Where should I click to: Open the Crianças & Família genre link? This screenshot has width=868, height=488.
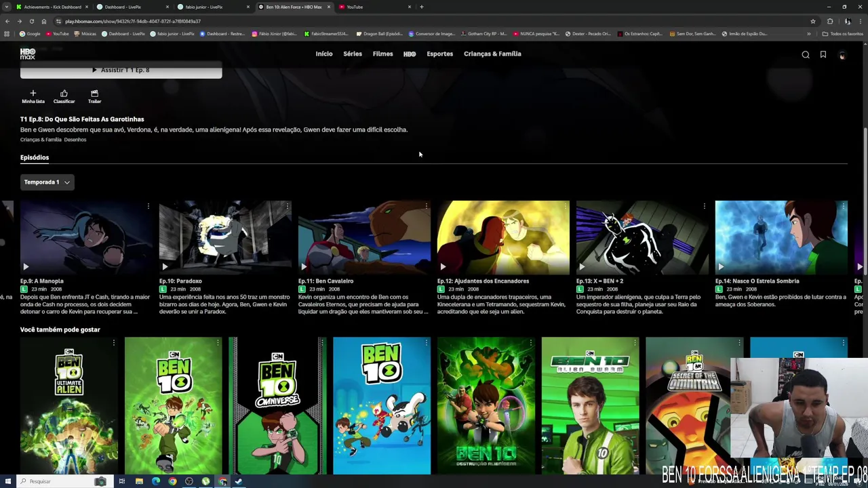click(41, 140)
